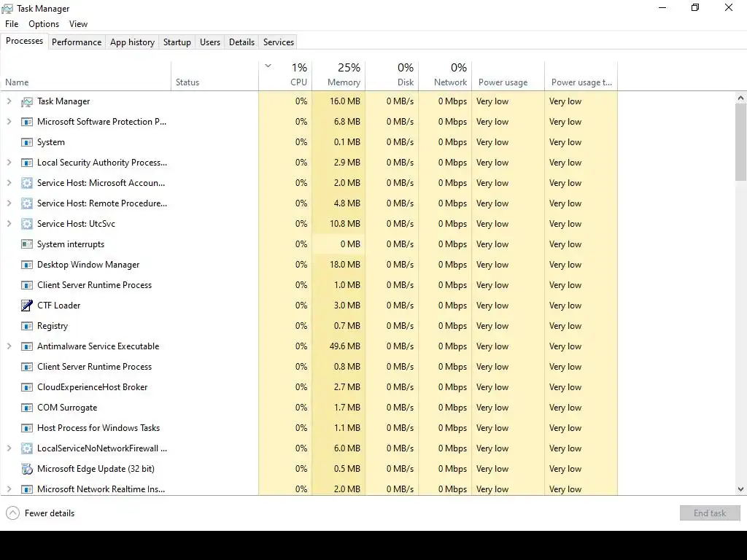Sort by the Name column header
Screen dimensions: 747x560
tap(86, 76)
